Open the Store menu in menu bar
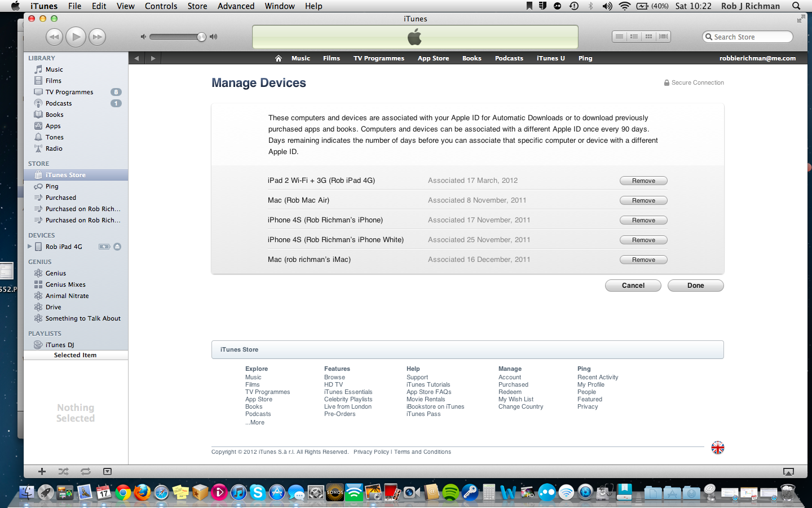The width and height of the screenshot is (812, 508). [x=197, y=6]
